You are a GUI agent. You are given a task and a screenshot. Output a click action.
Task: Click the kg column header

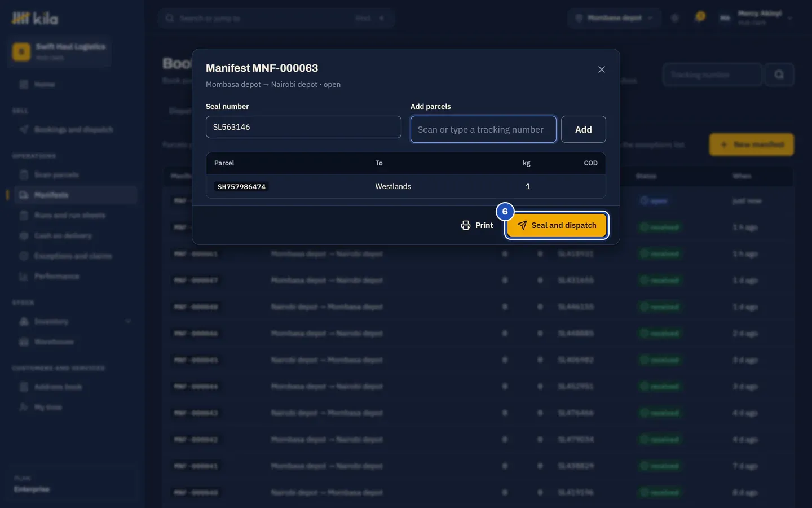tap(527, 163)
